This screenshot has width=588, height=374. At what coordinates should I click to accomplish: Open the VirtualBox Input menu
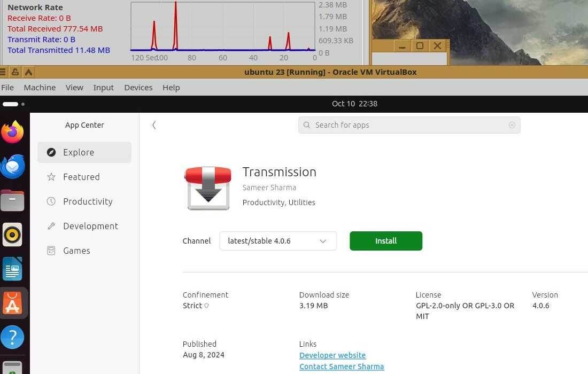coord(104,87)
